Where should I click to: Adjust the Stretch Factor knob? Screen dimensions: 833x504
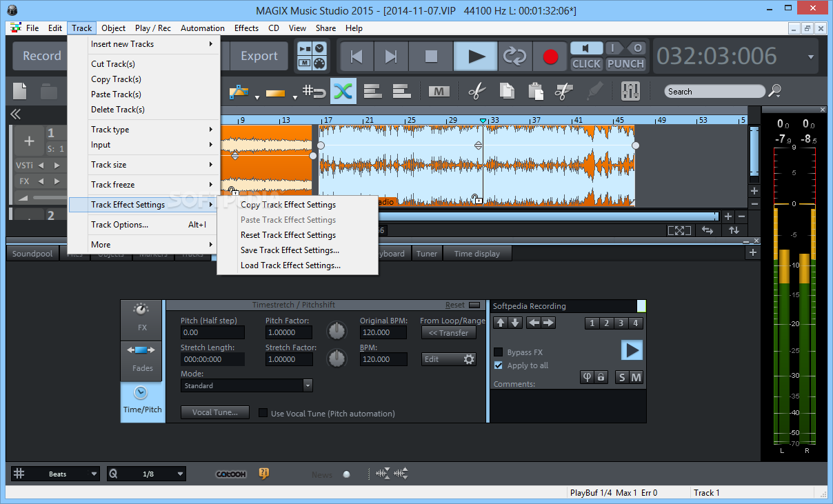337,359
